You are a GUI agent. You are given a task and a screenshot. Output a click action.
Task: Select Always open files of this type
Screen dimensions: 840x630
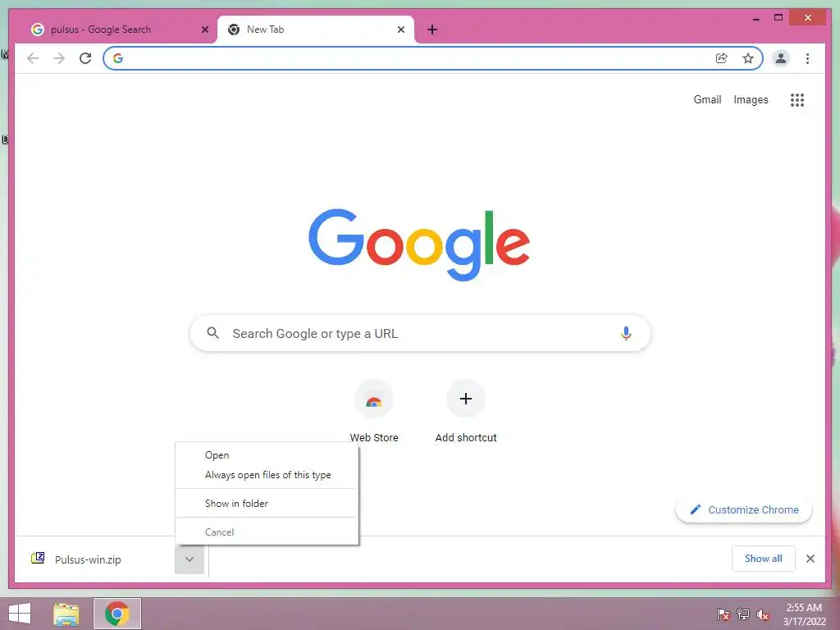click(x=267, y=475)
